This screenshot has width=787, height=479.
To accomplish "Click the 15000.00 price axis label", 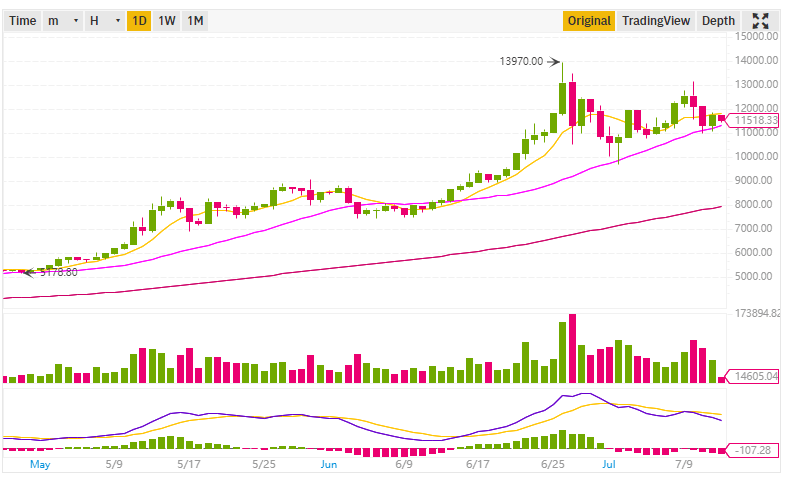I will [756, 36].
